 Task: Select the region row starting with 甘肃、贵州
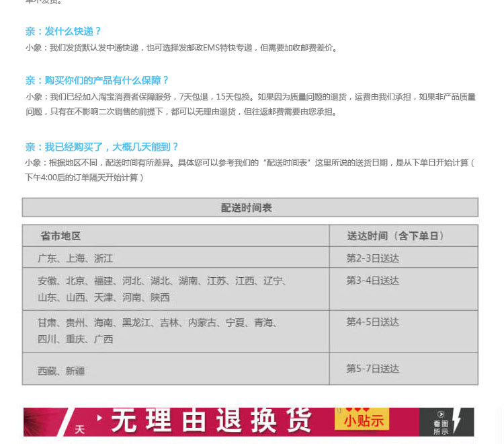(x=157, y=331)
